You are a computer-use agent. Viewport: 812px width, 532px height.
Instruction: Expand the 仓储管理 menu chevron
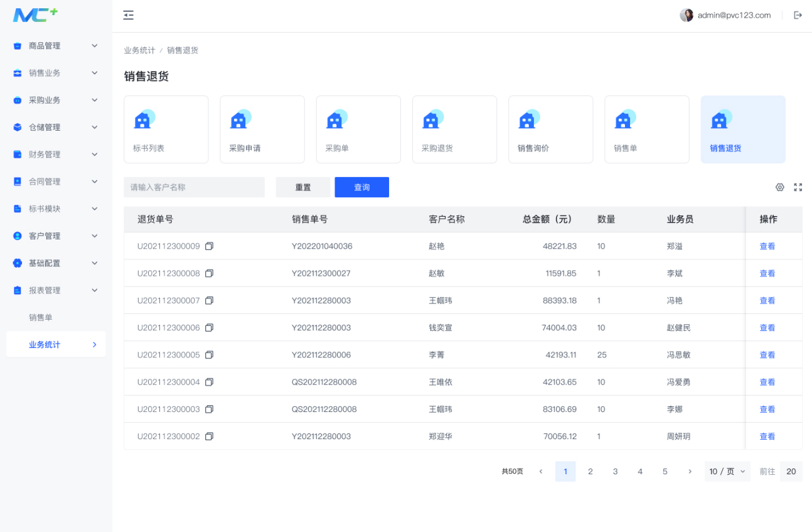tap(95, 128)
